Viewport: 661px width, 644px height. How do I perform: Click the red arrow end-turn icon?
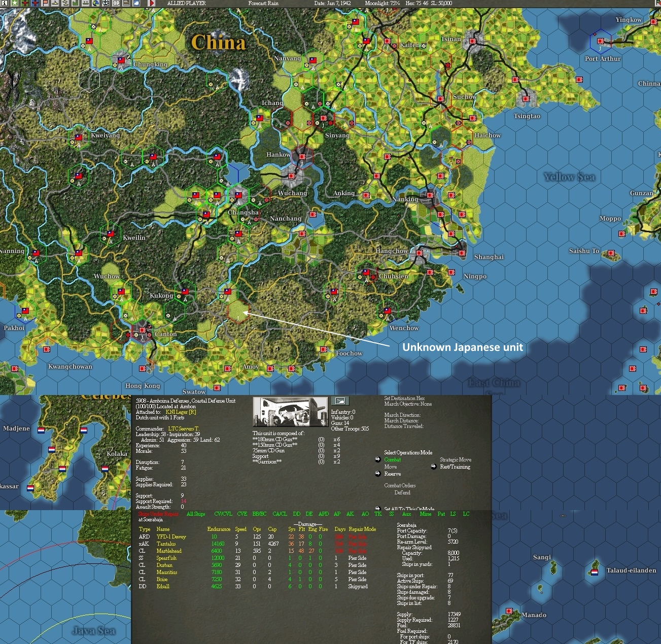(152, 3)
